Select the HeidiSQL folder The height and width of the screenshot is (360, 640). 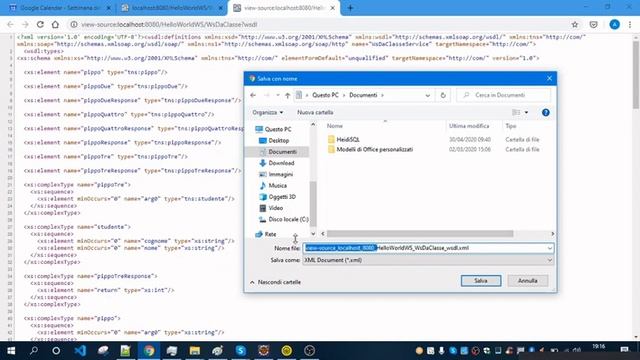344,140
